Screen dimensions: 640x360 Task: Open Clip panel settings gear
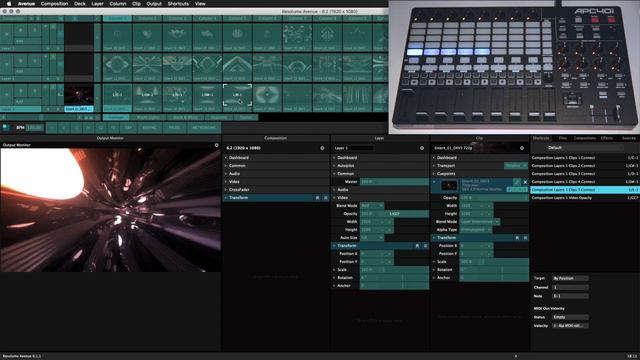522,148
